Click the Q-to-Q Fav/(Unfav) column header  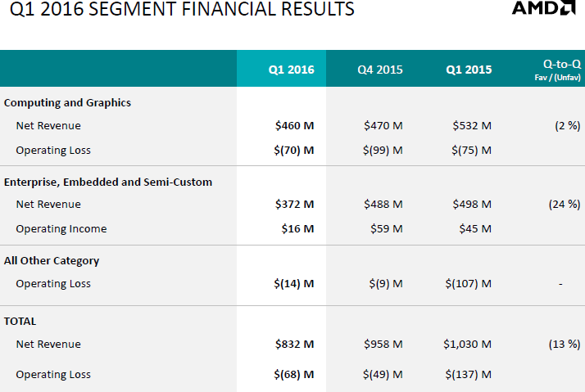pyautogui.click(x=561, y=69)
